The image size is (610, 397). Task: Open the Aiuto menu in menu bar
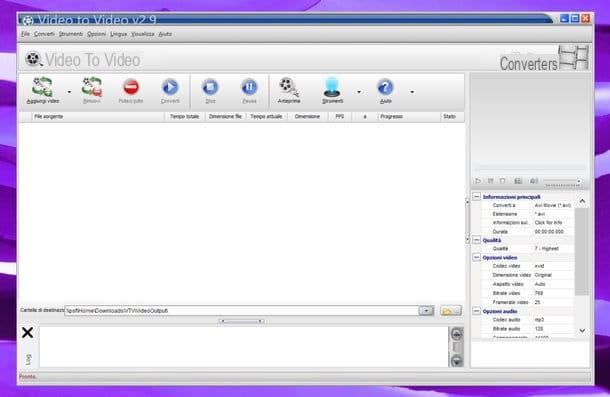165,34
